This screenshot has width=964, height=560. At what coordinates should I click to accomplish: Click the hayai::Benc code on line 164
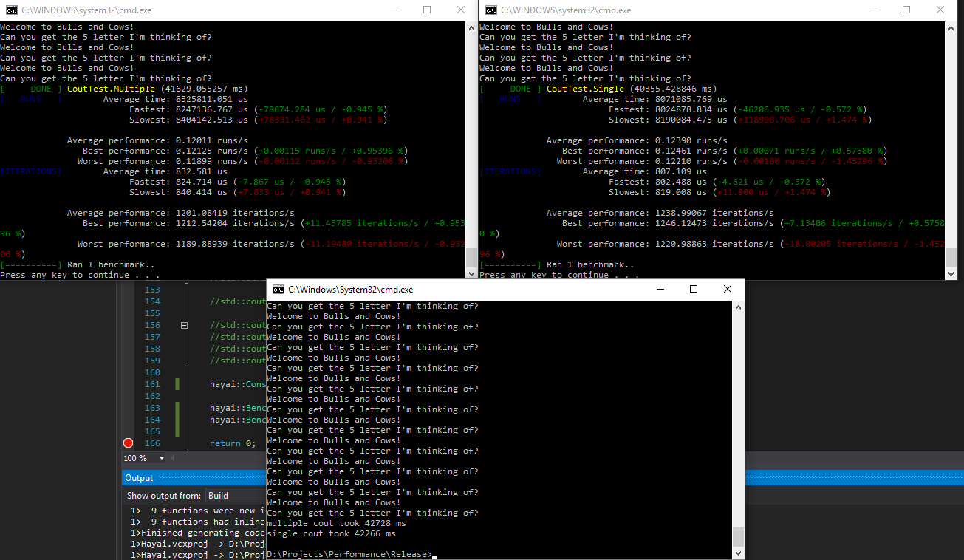click(x=238, y=420)
